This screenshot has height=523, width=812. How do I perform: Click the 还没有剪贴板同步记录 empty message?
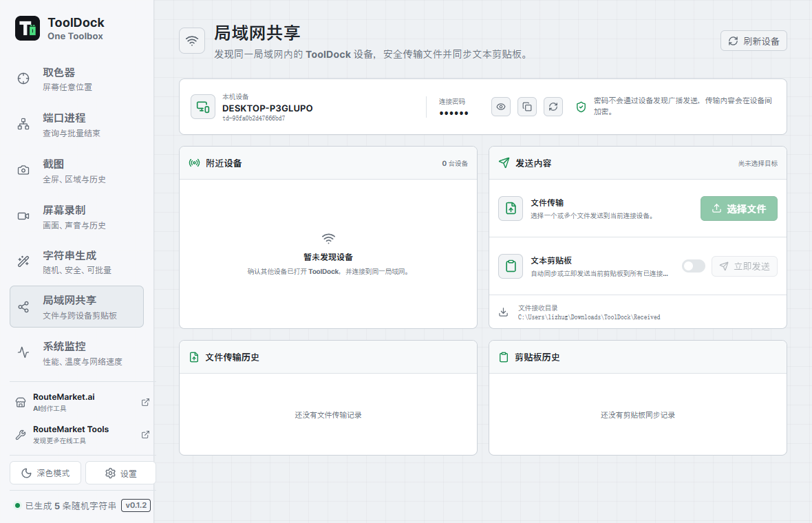pos(637,415)
